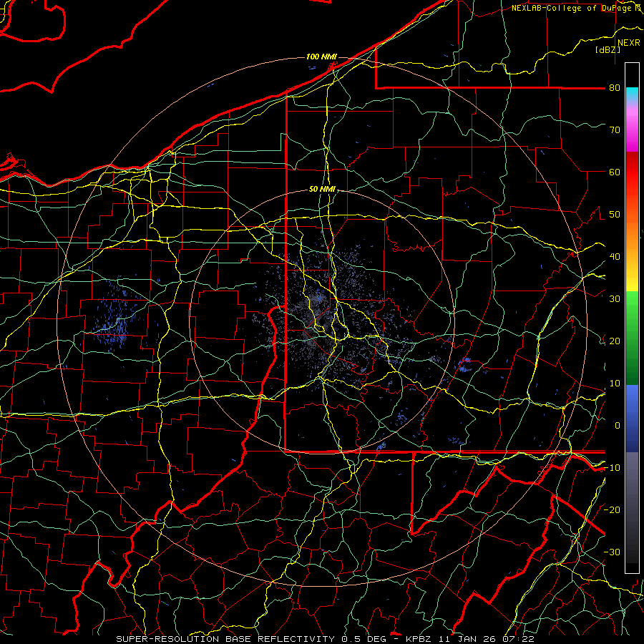Click the KPBZ 11 JAN 26 07:22 timestamp

pos(470,639)
